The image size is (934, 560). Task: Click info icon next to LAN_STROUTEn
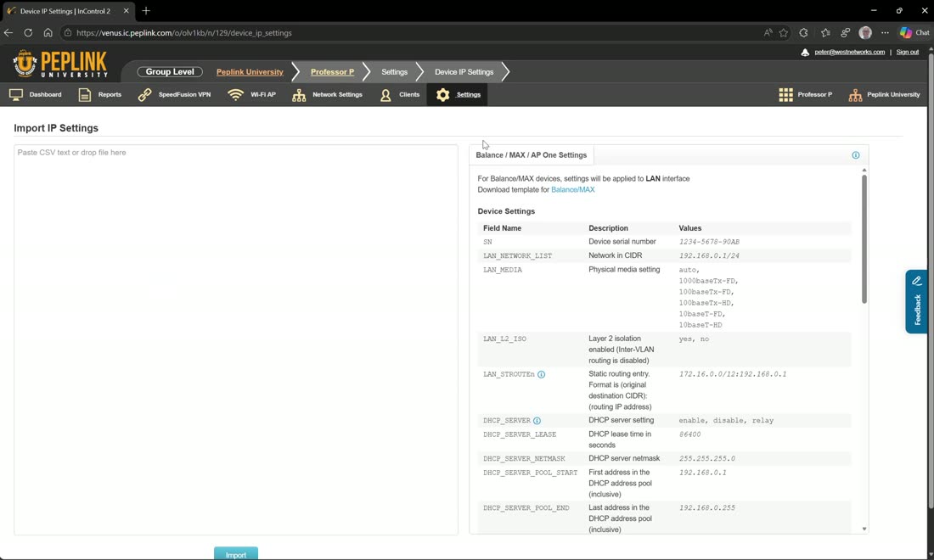point(541,374)
